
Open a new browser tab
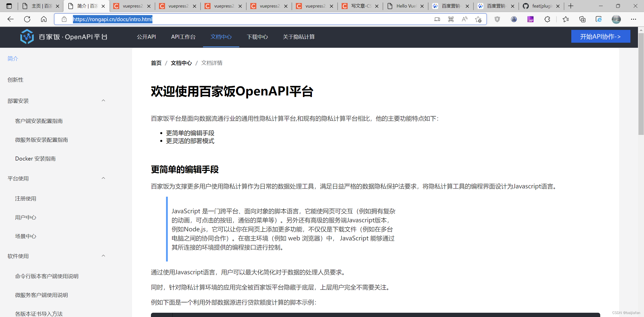coord(571,6)
